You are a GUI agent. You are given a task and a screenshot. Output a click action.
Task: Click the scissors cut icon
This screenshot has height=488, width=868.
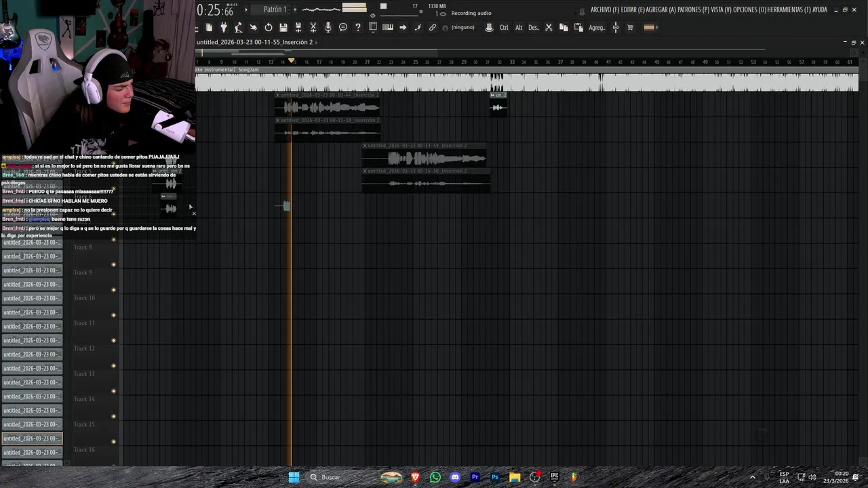pyautogui.click(x=549, y=28)
